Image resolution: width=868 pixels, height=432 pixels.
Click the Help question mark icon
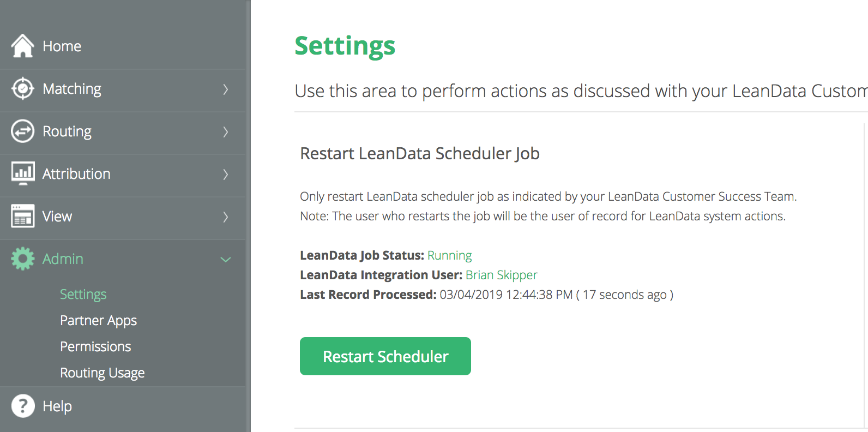22,406
